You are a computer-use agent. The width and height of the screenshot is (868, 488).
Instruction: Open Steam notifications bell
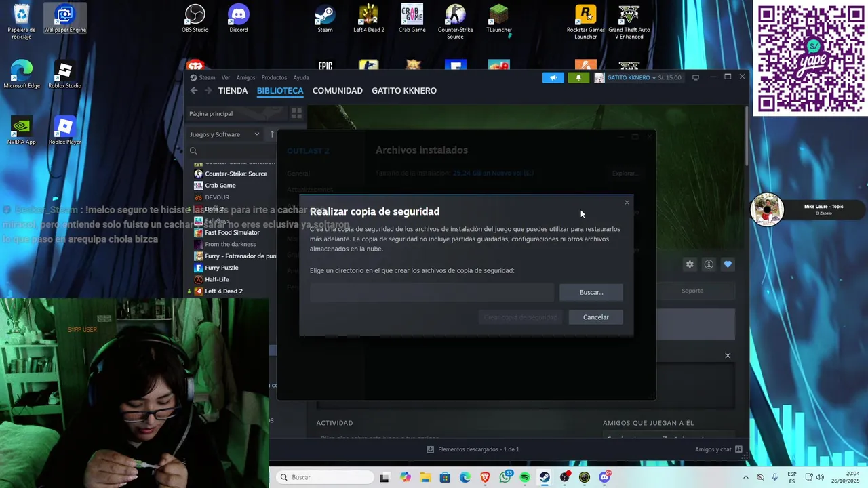pyautogui.click(x=578, y=77)
